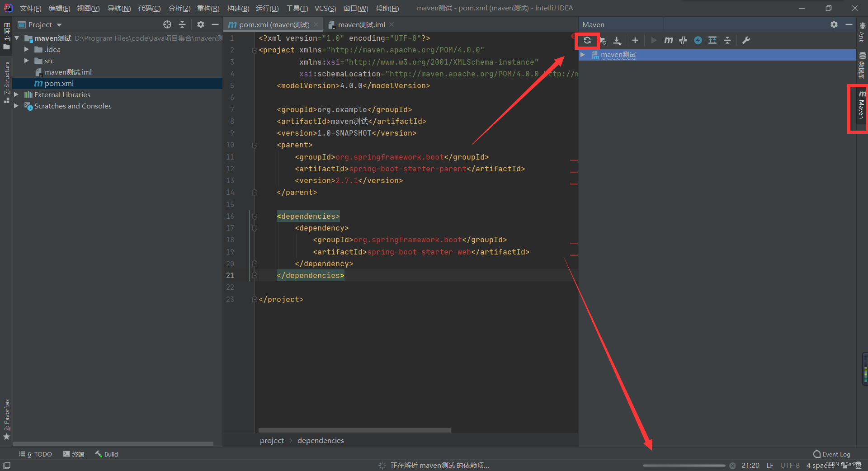Add Maven project with the plus icon
This screenshot has height=471, width=868.
point(635,41)
